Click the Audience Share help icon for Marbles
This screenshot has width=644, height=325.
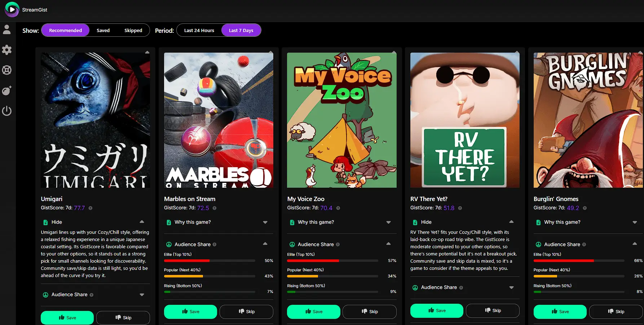pyautogui.click(x=215, y=244)
